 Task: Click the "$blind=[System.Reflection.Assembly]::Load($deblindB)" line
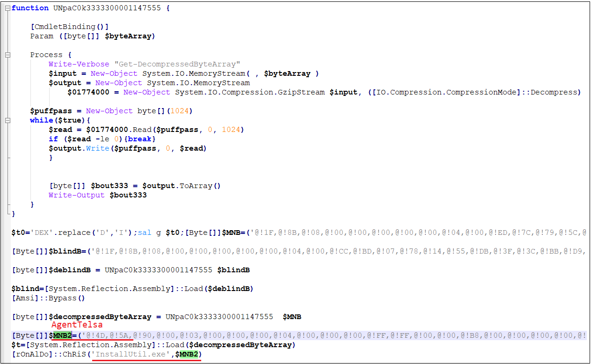(x=133, y=289)
